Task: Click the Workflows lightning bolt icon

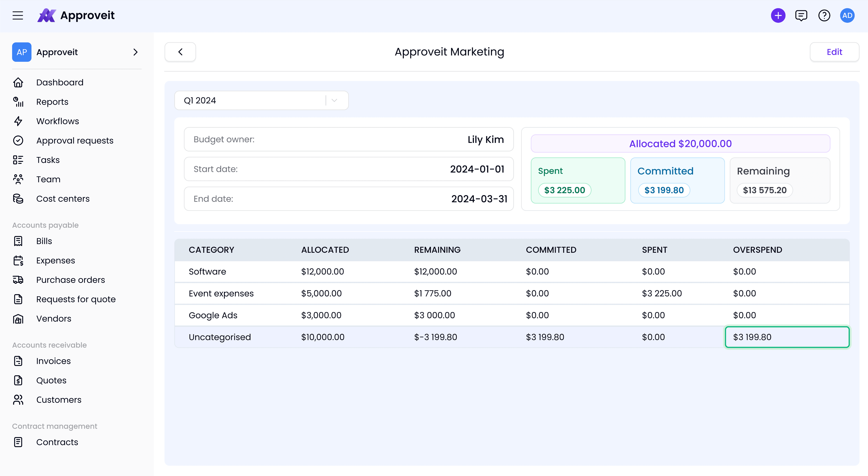Action: [x=18, y=121]
